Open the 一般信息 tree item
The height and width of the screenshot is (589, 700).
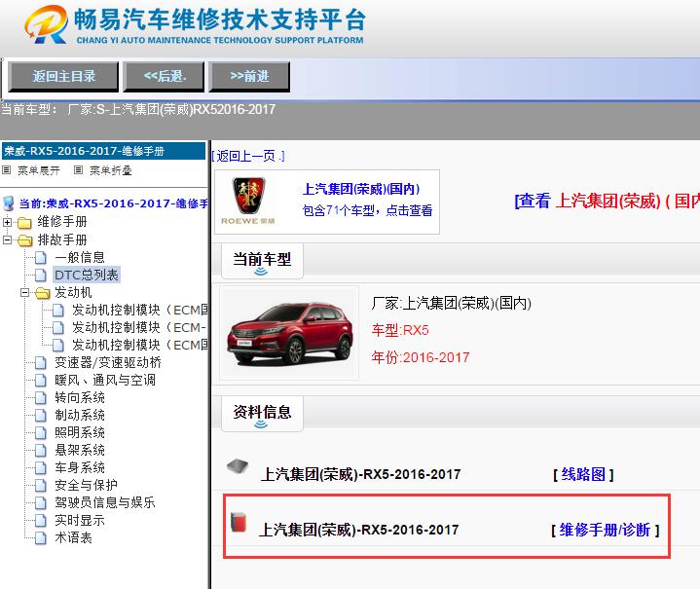pyautogui.click(x=80, y=257)
